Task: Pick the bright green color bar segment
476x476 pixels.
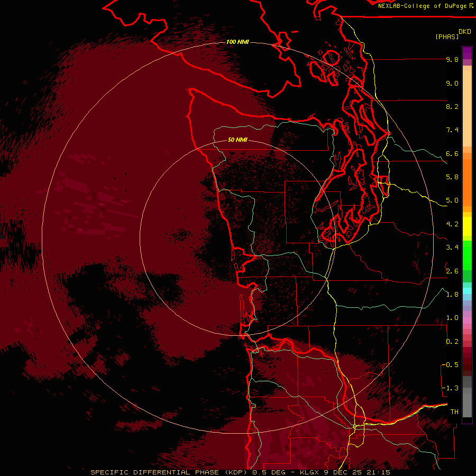Action: 467,255
